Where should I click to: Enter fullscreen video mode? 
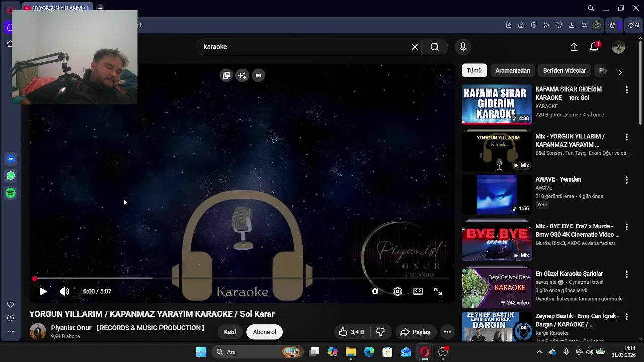[438, 291]
